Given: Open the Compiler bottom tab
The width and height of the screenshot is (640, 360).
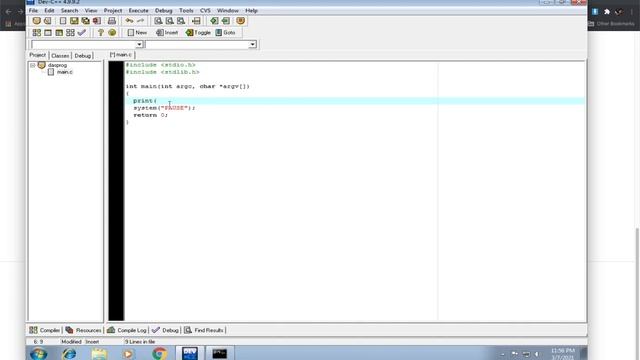Looking at the screenshot, I should [x=45, y=330].
